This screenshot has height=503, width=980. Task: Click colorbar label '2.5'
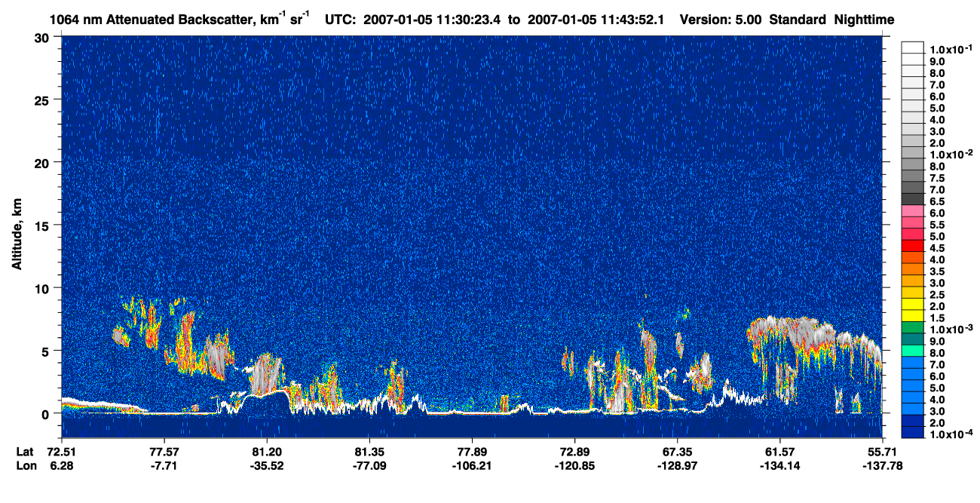pos(938,294)
